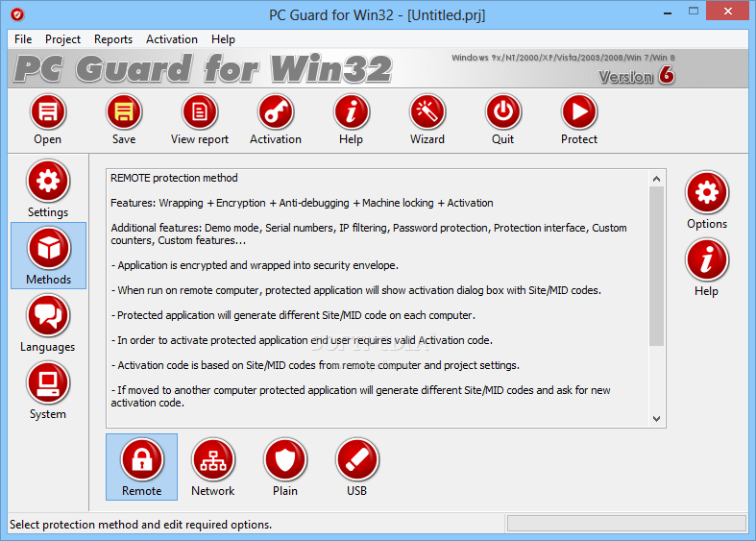
Task: Choose the USB protection method
Action: pyautogui.click(x=356, y=467)
